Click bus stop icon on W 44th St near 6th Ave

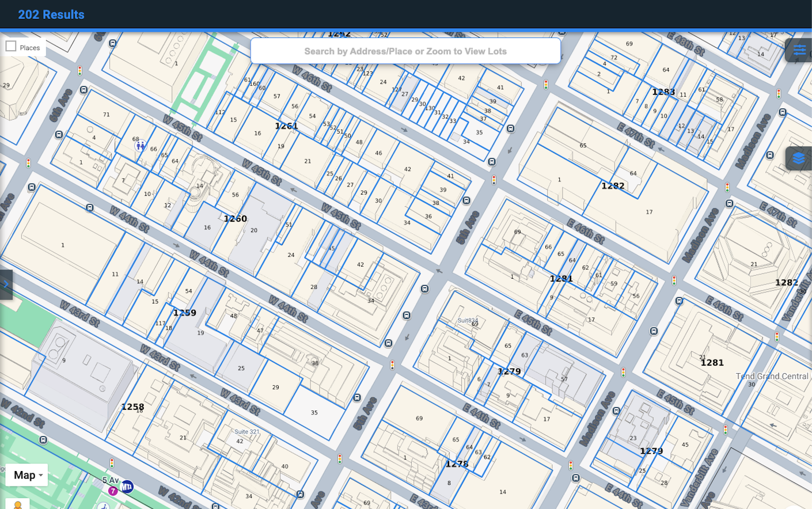coord(90,208)
